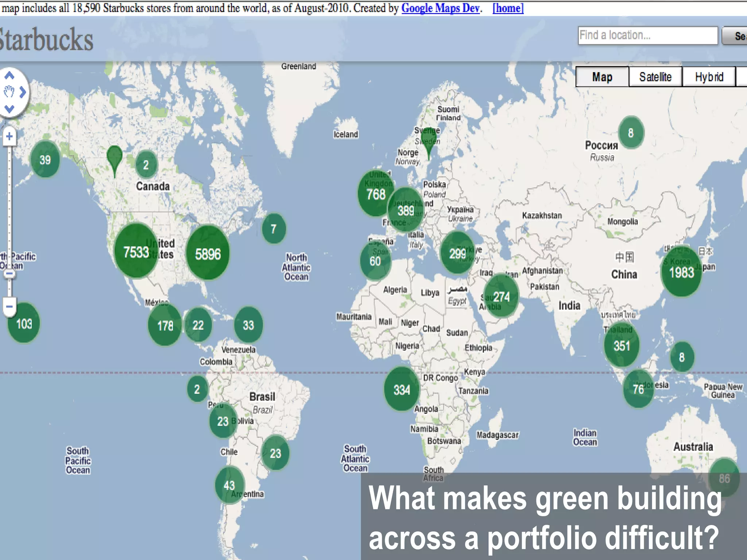Click the 'Iceland' map label
The image size is (747, 560).
coord(346,135)
